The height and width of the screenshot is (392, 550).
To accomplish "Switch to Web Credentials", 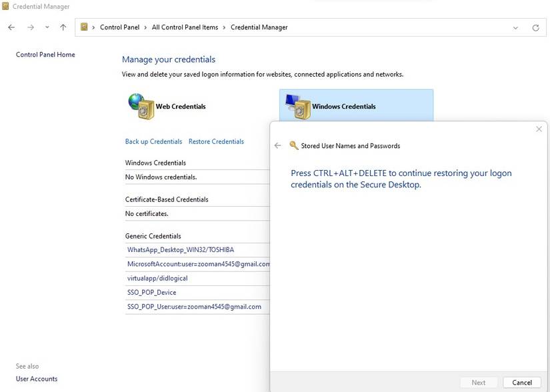I will click(181, 106).
